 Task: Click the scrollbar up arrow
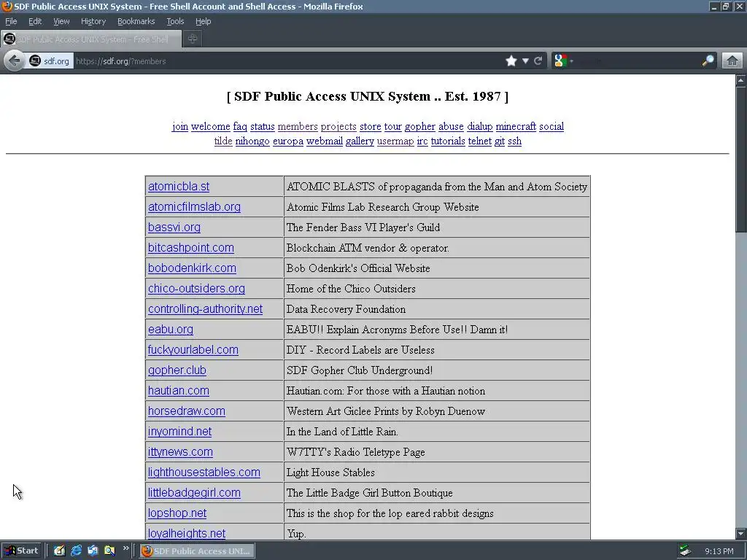pos(741,80)
